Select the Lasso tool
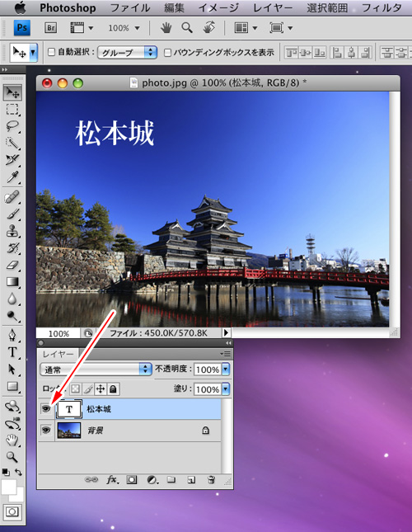The height and width of the screenshot is (532, 412). [12, 126]
